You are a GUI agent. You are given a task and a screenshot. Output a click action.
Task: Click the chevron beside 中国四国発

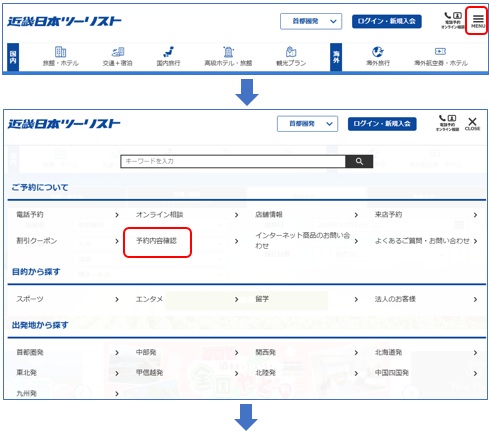(x=475, y=373)
